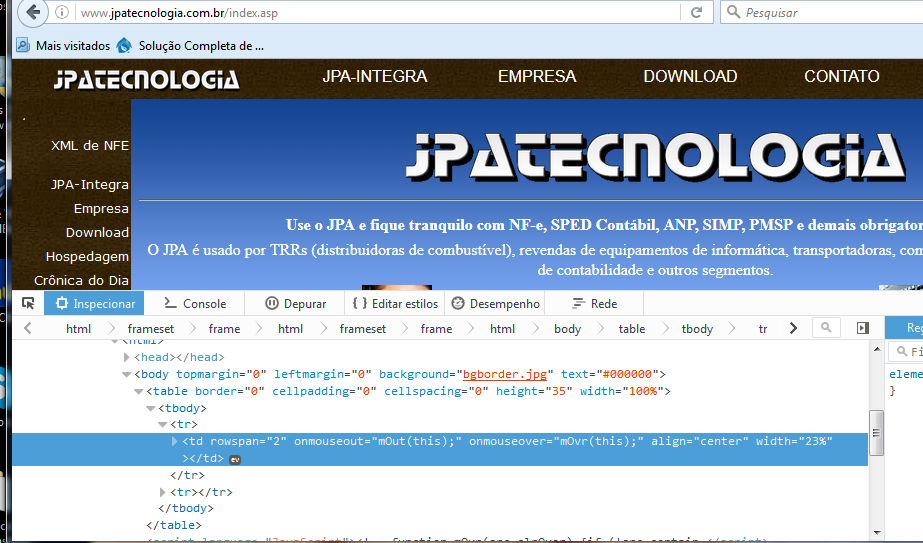Open CONTATO in the top site menu
Image resolution: width=923 pixels, height=543 pixels.
click(842, 77)
